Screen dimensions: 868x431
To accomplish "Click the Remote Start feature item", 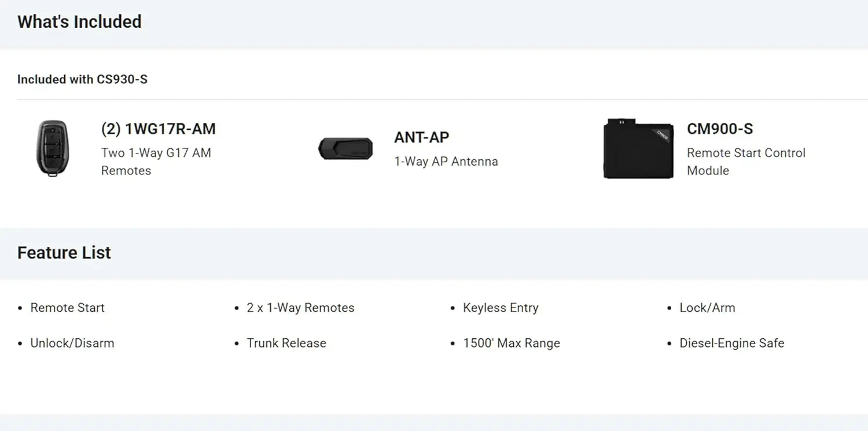I will [x=67, y=308].
